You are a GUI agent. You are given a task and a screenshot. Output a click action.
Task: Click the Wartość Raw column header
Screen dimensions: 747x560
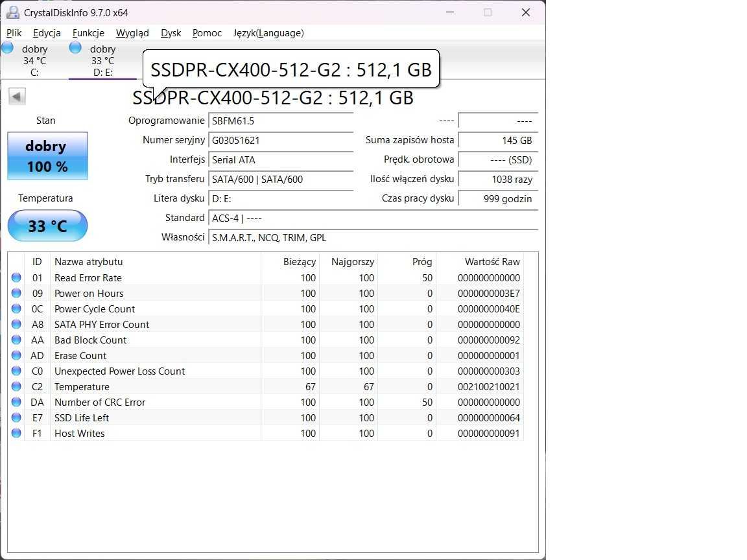click(480, 261)
